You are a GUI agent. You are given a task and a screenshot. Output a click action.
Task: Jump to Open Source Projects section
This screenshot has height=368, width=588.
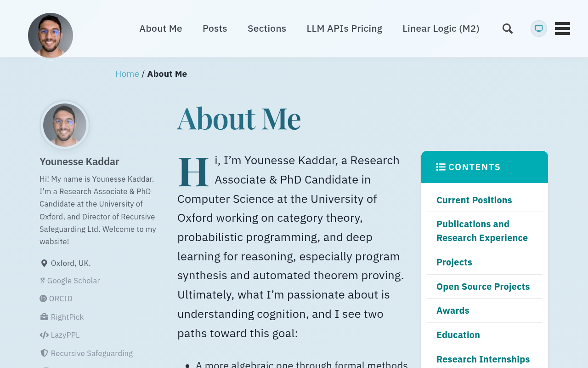tap(483, 287)
